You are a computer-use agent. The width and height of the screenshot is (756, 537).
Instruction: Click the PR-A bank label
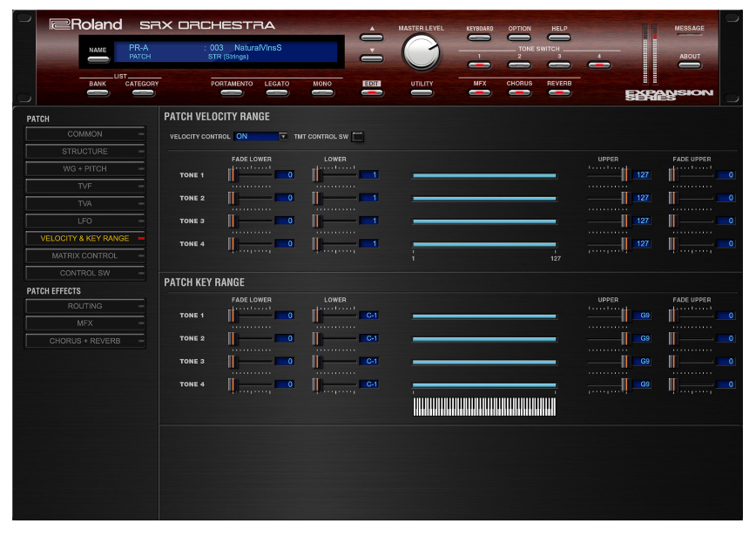[x=138, y=48]
